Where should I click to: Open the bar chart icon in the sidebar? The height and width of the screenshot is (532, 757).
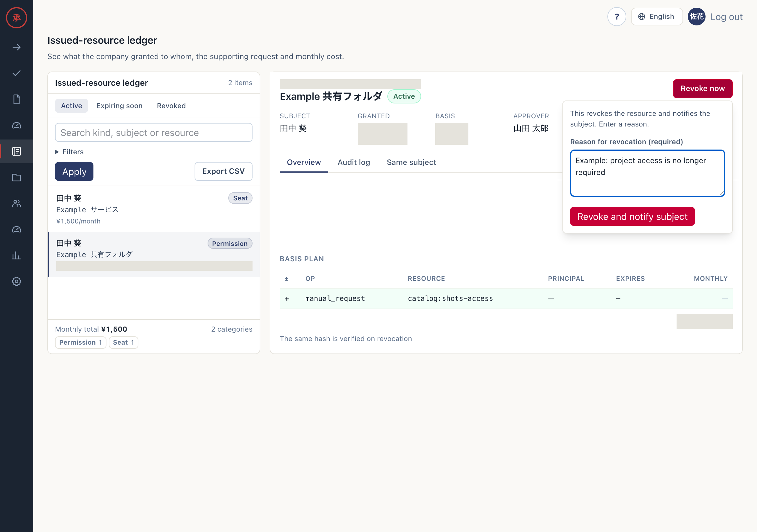point(17,255)
